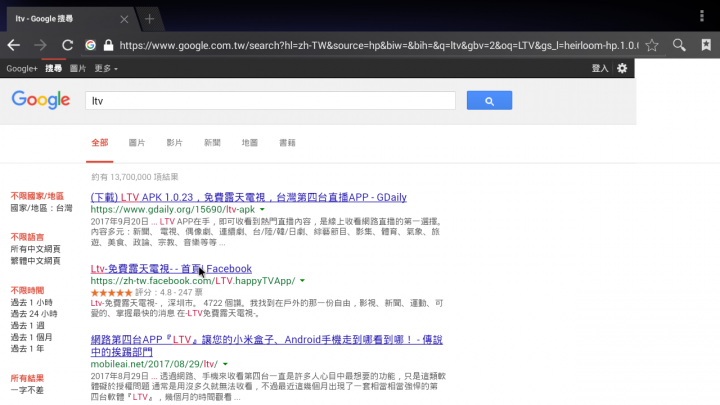Filter by 所有中文網頁

click(35, 249)
